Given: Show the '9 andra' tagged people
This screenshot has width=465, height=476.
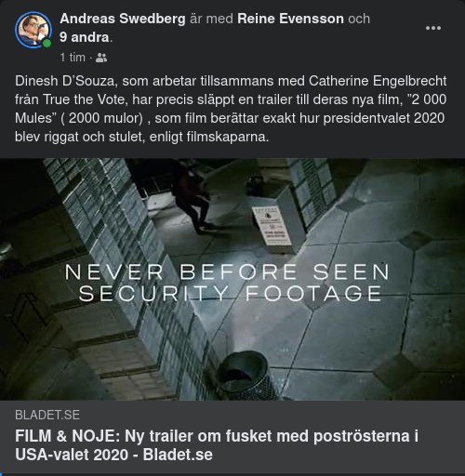Looking at the screenshot, I should pyautogui.click(x=85, y=37).
